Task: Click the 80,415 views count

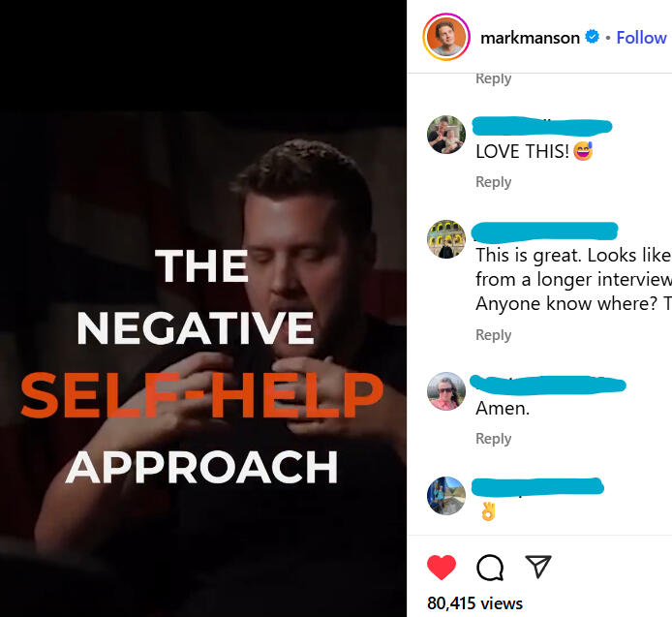Action: pos(474,603)
